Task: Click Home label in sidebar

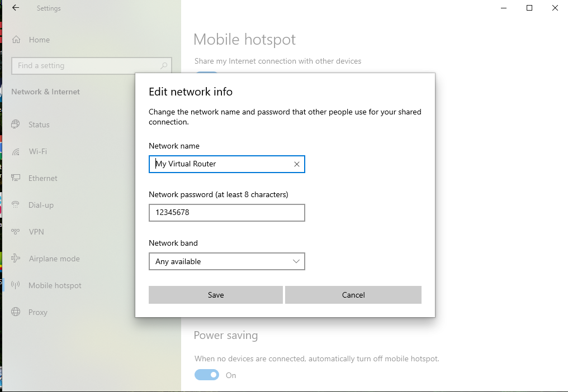Action: (40, 40)
